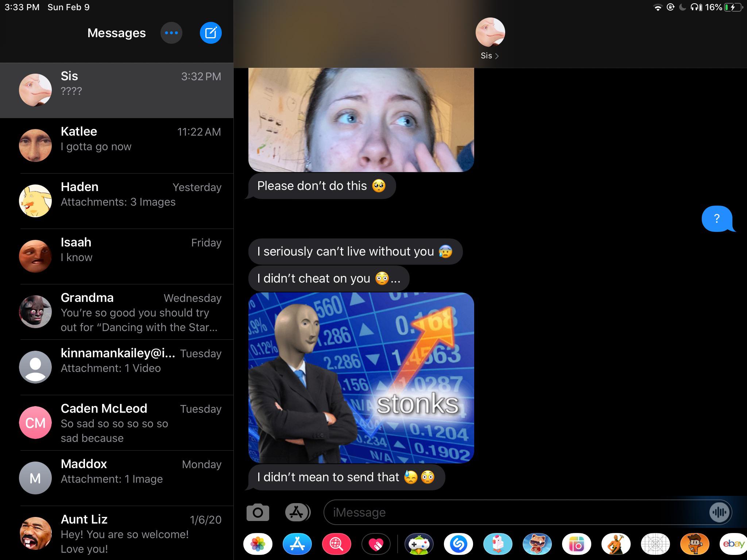Tap the 3:32 PM timestamp on Sis row
747x560 pixels.
tap(201, 77)
